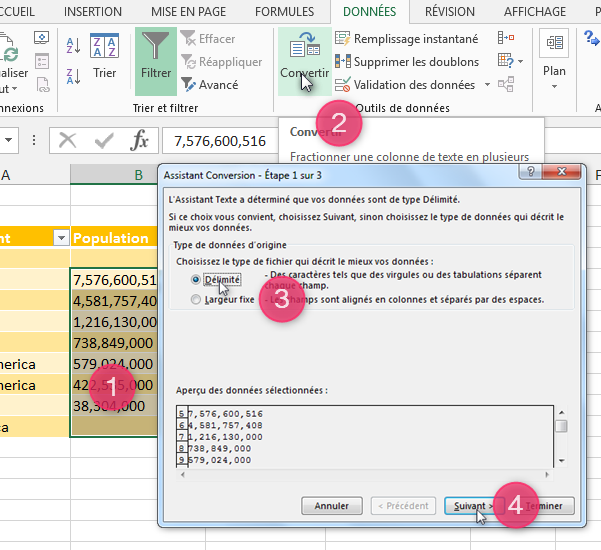
Task: Click the Propriétés icon in connections group
Action: point(41,61)
